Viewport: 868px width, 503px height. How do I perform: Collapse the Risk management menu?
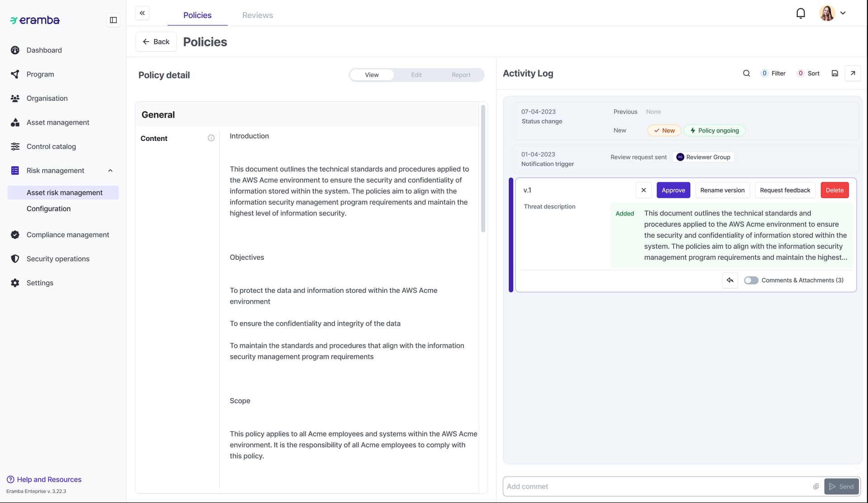click(110, 170)
